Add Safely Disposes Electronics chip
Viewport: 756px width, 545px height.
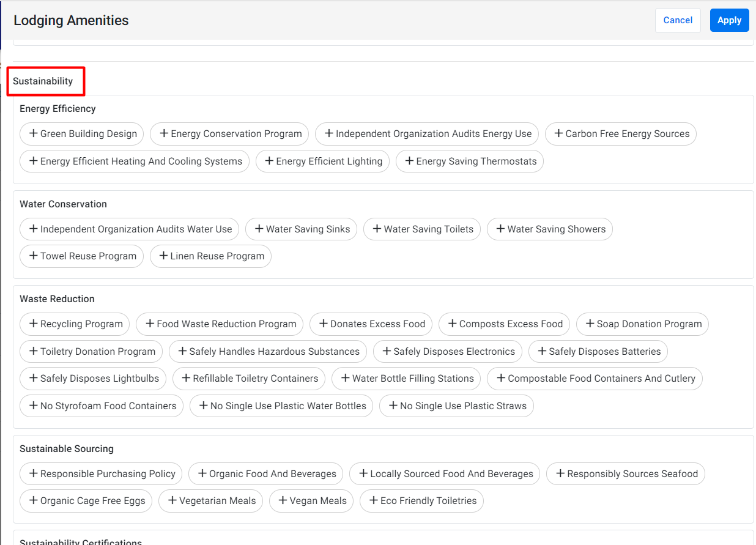(x=448, y=352)
